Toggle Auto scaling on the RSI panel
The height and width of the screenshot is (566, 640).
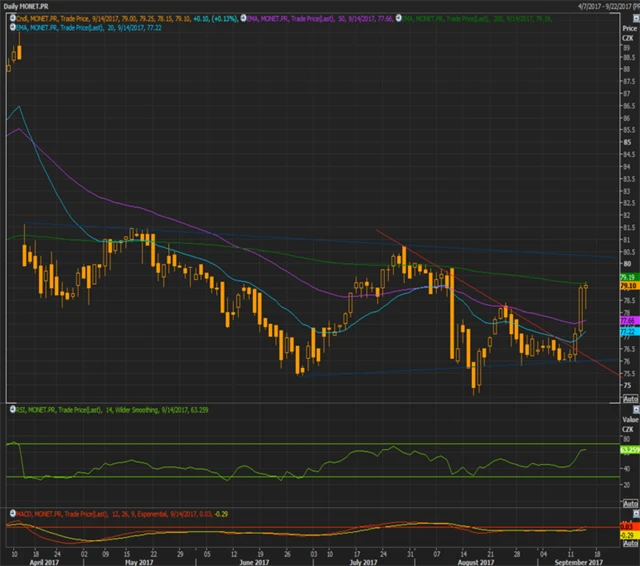[x=629, y=502]
